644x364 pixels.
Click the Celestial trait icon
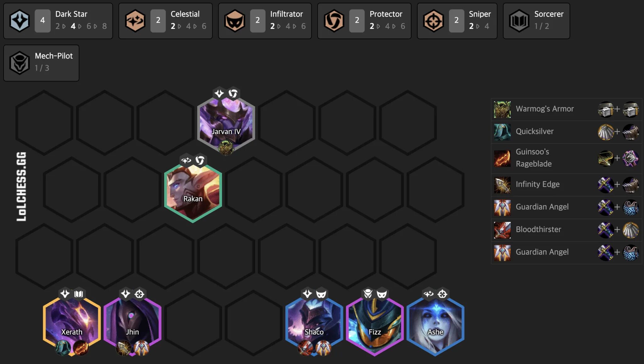coord(135,21)
